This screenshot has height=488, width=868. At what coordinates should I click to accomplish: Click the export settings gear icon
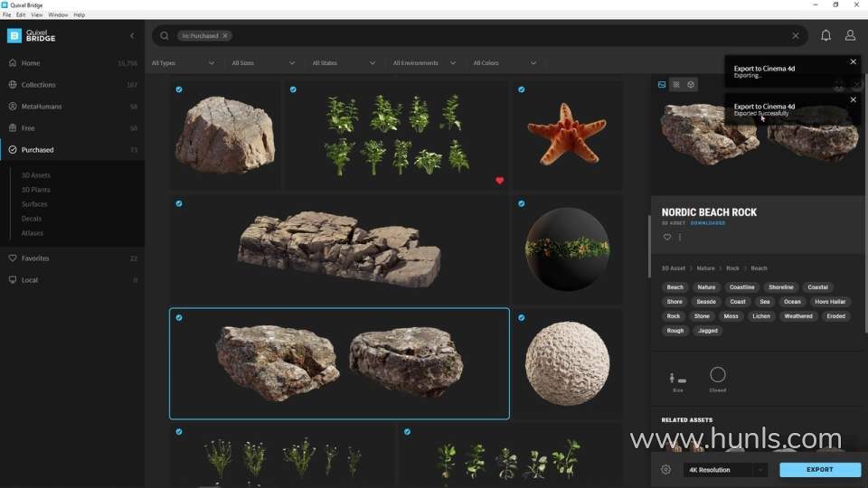(666, 470)
